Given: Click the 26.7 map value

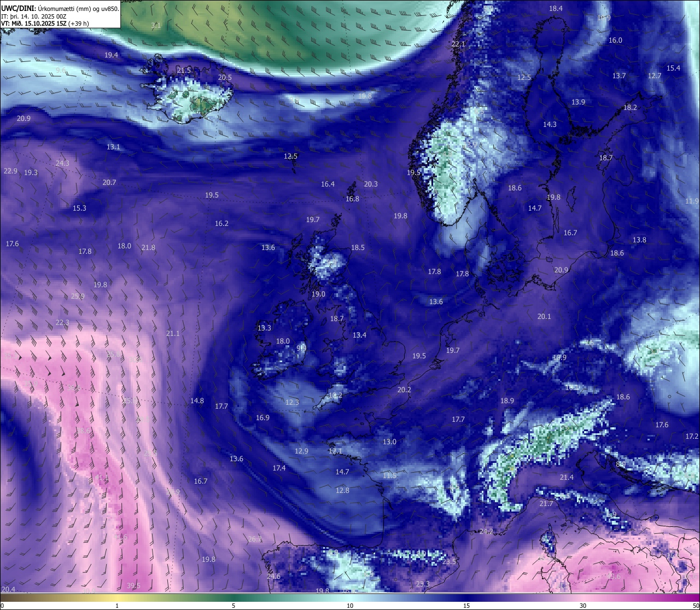Looking at the screenshot, I should [x=255, y=539].
